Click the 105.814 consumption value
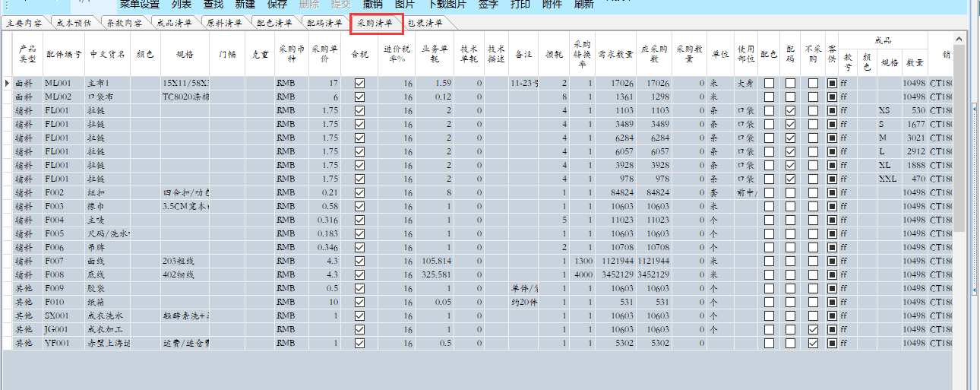Screen dimensions: 980x390 click(435, 261)
